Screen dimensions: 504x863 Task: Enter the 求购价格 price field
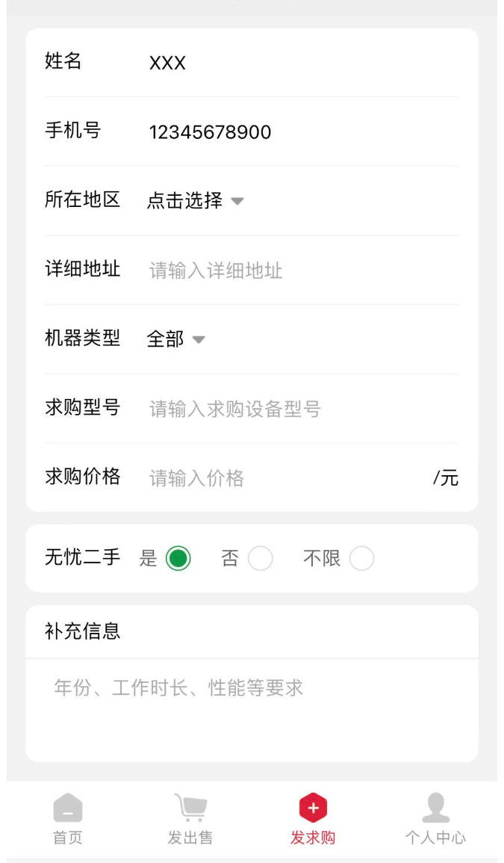pos(284,478)
